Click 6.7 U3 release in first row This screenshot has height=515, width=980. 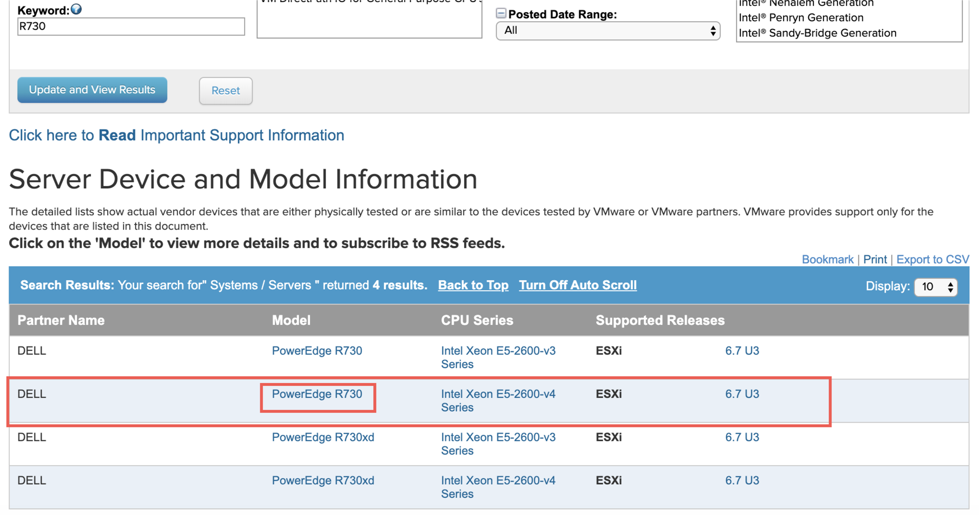click(742, 351)
